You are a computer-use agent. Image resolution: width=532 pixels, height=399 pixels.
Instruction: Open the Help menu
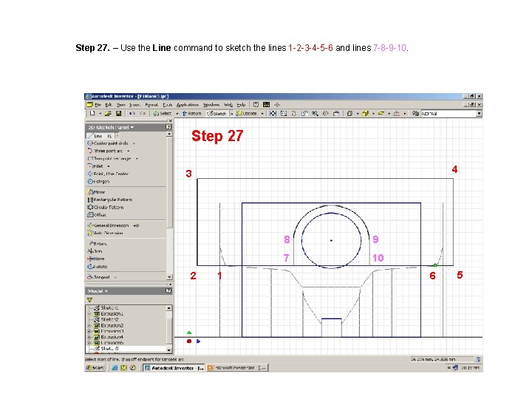click(241, 105)
